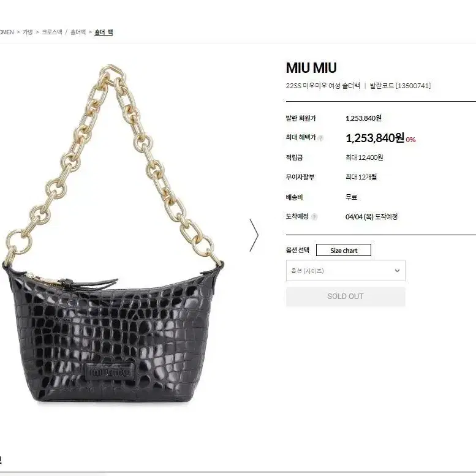Open the MIU MIU brand title
The width and height of the screenshot is (476, 476).
pyautogui.click(x=311, y=68)
